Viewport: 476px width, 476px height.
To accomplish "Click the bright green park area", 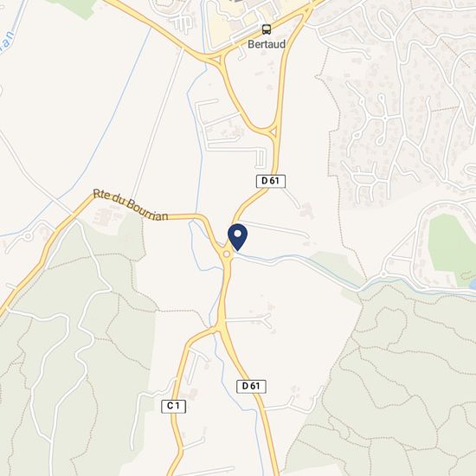I will click(451, 248).
